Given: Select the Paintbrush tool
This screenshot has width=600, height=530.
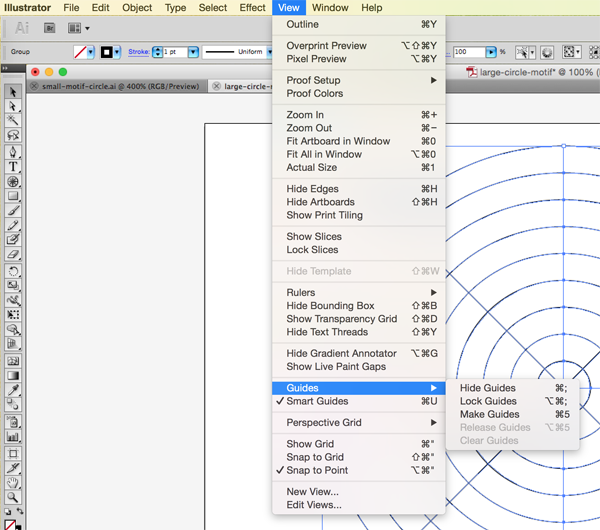Looking at the screenshot, I should coord(13,210).
